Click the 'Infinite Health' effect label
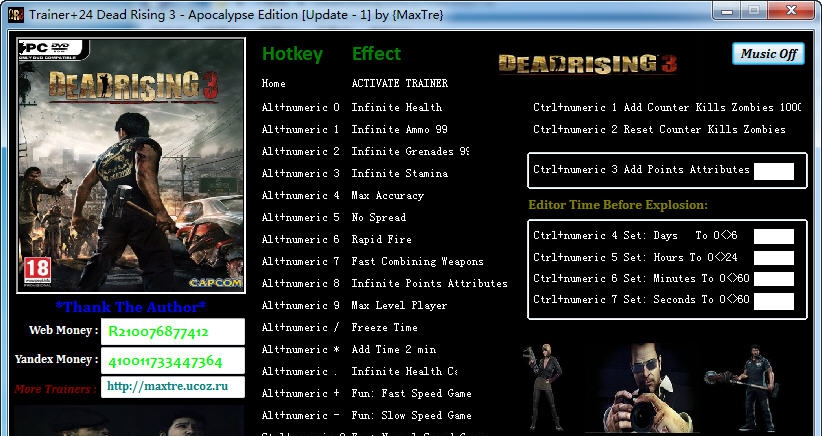 (396, 107)
